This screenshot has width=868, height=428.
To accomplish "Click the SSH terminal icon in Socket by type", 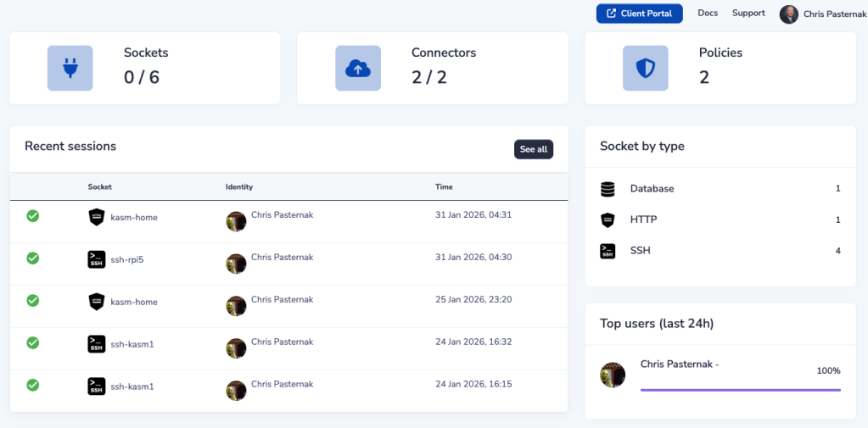I will 608,251.
